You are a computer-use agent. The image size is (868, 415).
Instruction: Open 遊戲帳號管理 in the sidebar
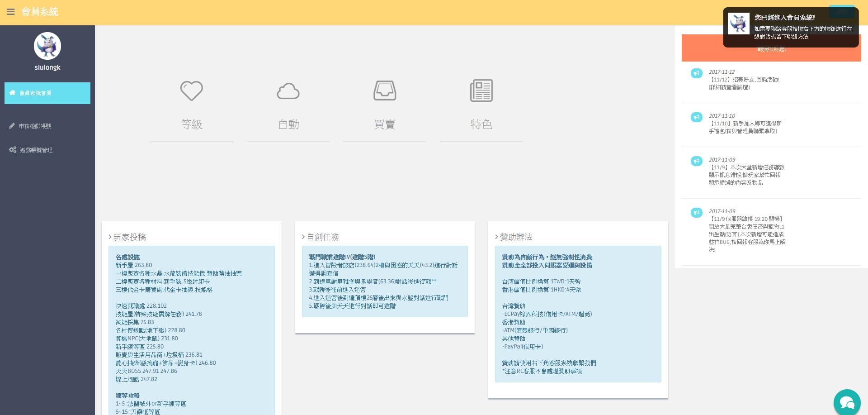coord(36,150)
